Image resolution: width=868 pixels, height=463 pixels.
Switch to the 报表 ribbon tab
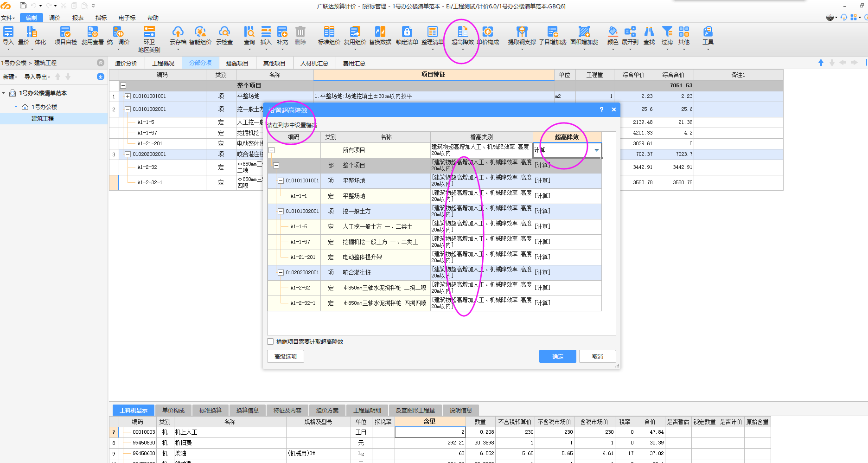78,18
